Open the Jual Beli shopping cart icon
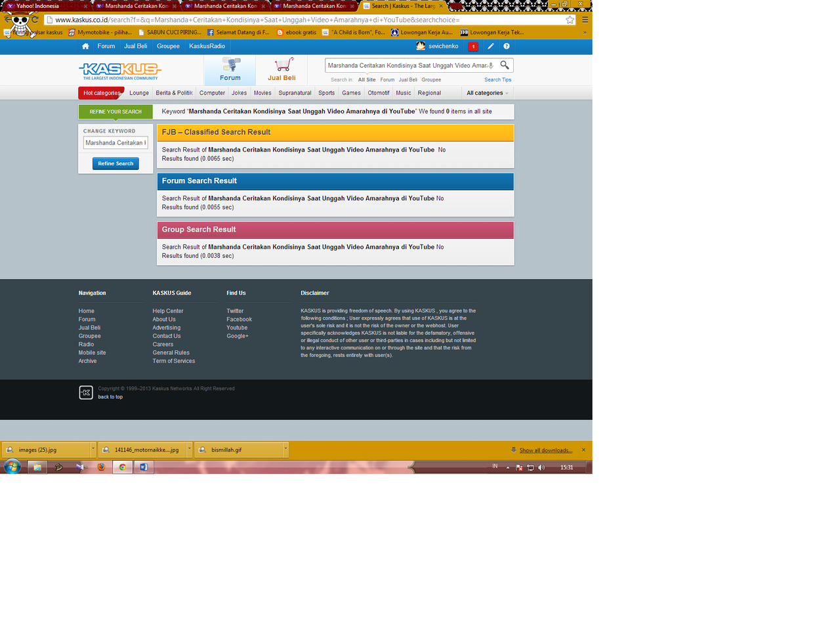The image size is (840, 630). (283, 64)
